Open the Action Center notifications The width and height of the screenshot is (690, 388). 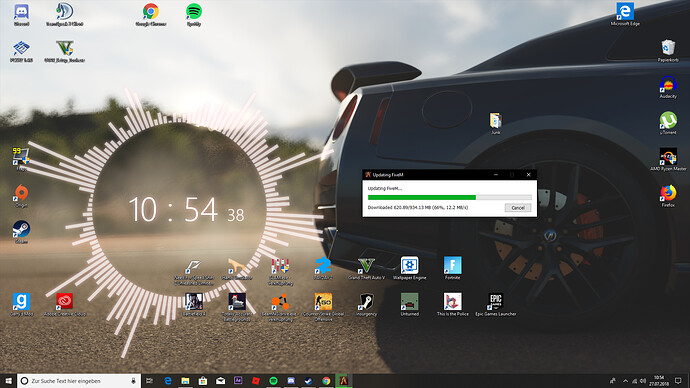(x=678, y=381)
